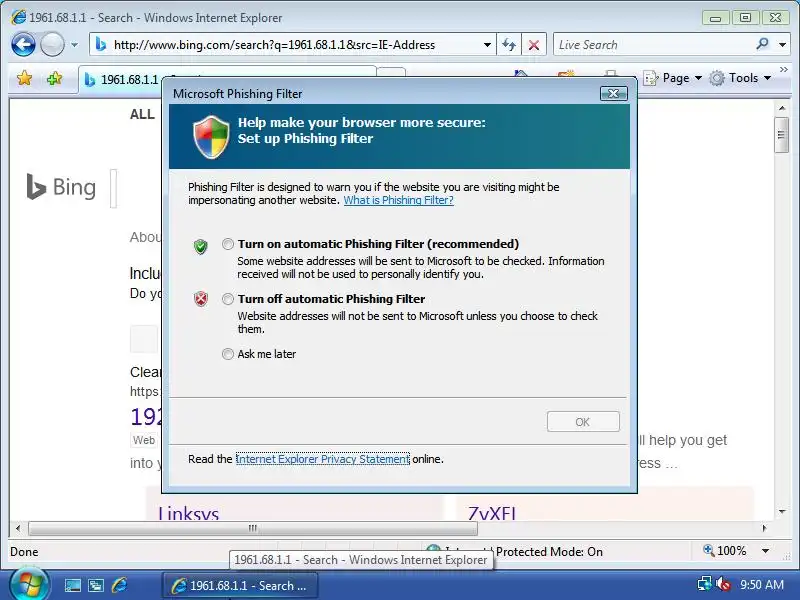Click the horizontal scrollbar left arrow

click(18, 528)
